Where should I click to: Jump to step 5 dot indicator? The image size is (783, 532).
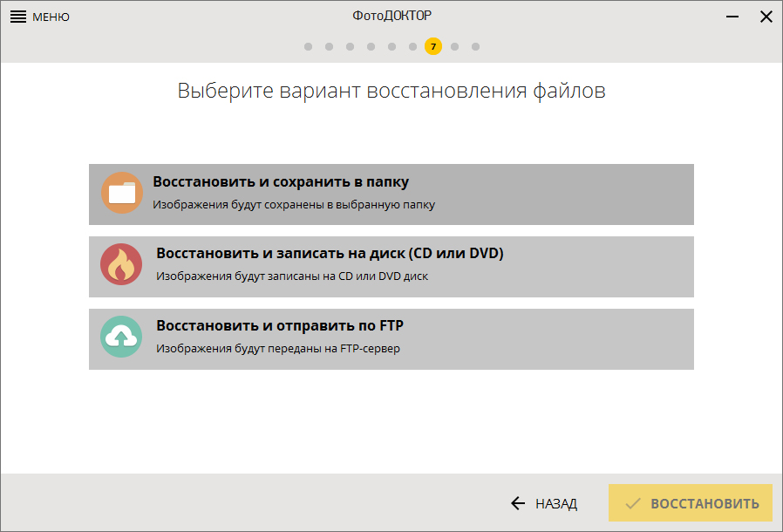[x=392, y=46]
